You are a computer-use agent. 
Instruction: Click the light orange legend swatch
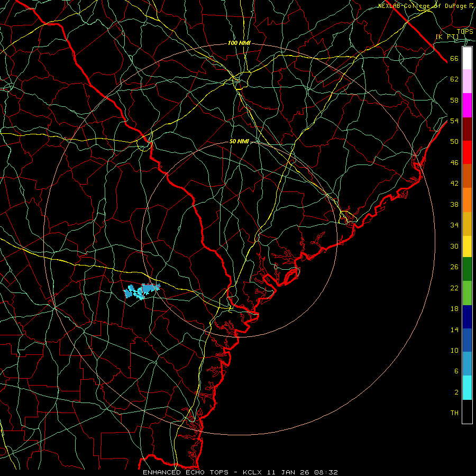click(467, 200)
